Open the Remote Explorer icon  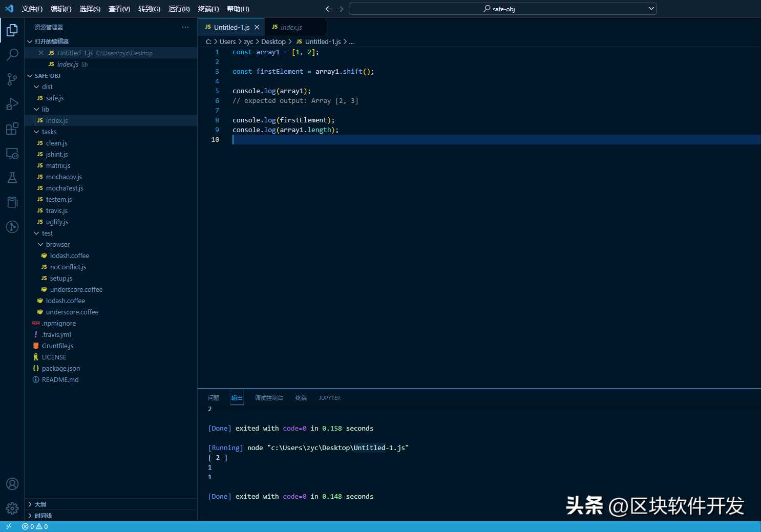click(x=12, y=153)
